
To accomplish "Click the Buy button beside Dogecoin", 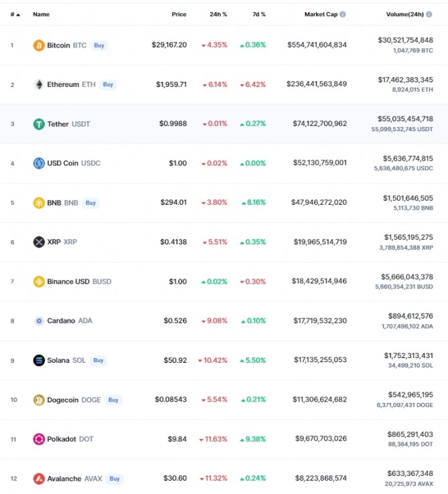I will 113,400.
